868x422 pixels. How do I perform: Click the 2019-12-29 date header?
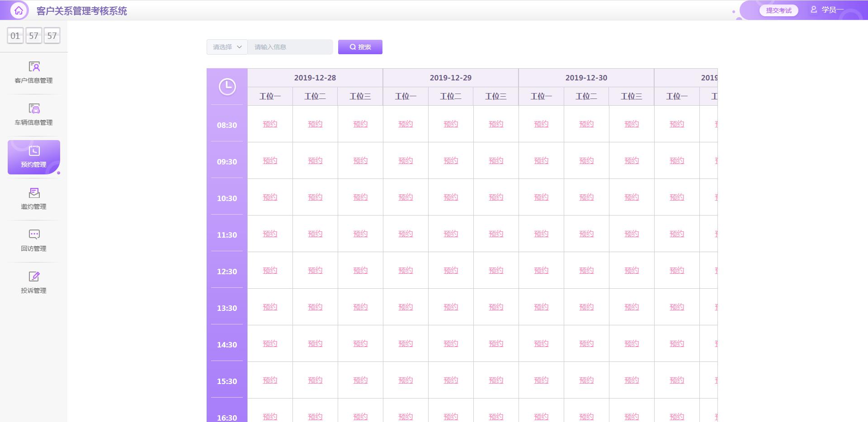(x=451, y=78)
